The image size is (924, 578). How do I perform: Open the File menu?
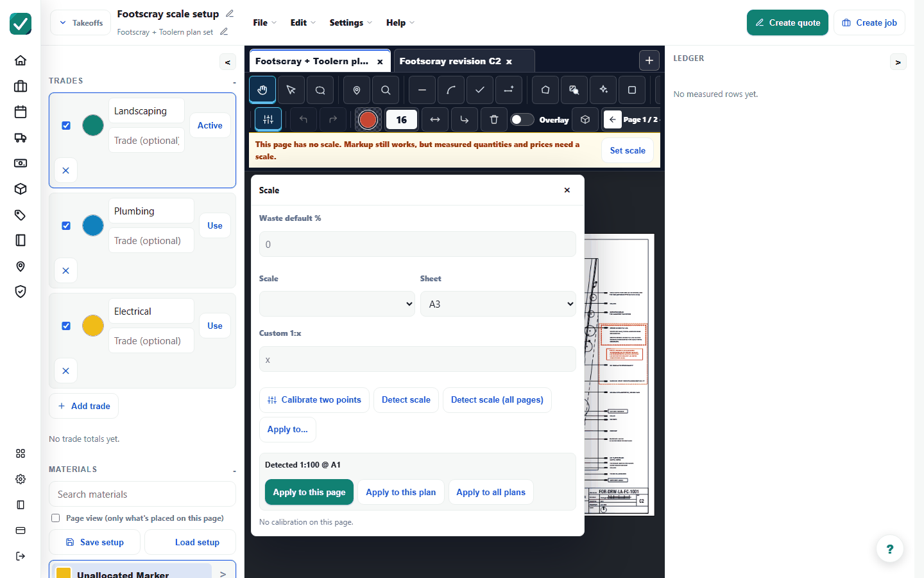[x=264, y=22]
